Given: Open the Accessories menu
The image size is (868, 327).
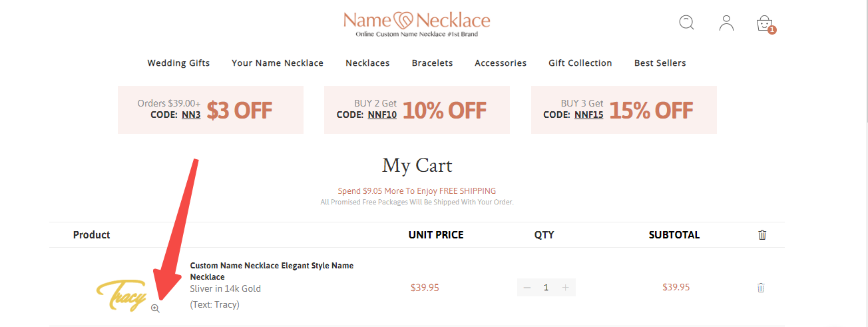Looking at the screenshot, I should click(501, 63).
